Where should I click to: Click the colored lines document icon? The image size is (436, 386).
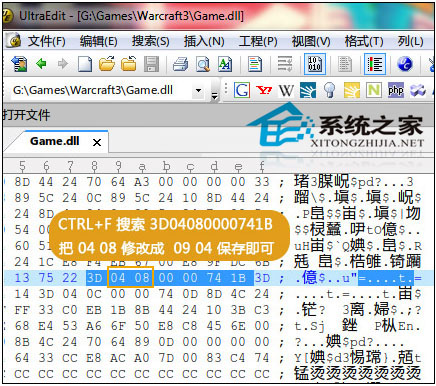(255, 64)
